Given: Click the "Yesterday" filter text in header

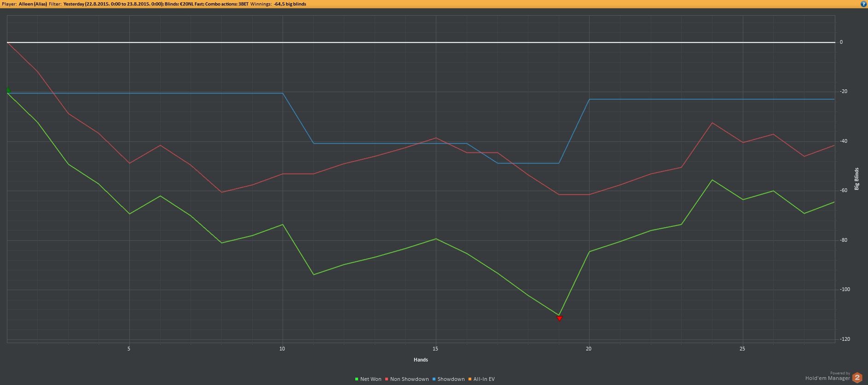Looking at the screenshot, I should point(74,4).
